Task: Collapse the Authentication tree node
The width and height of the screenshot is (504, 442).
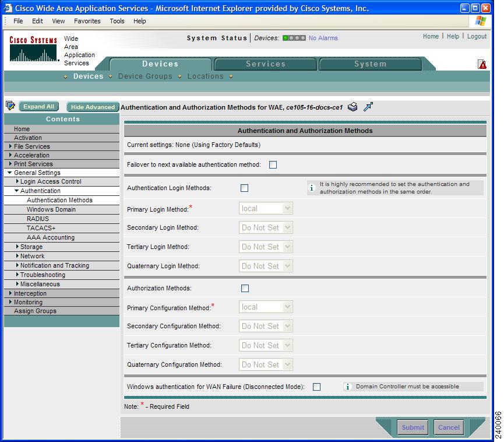Action: coord(16,191)
